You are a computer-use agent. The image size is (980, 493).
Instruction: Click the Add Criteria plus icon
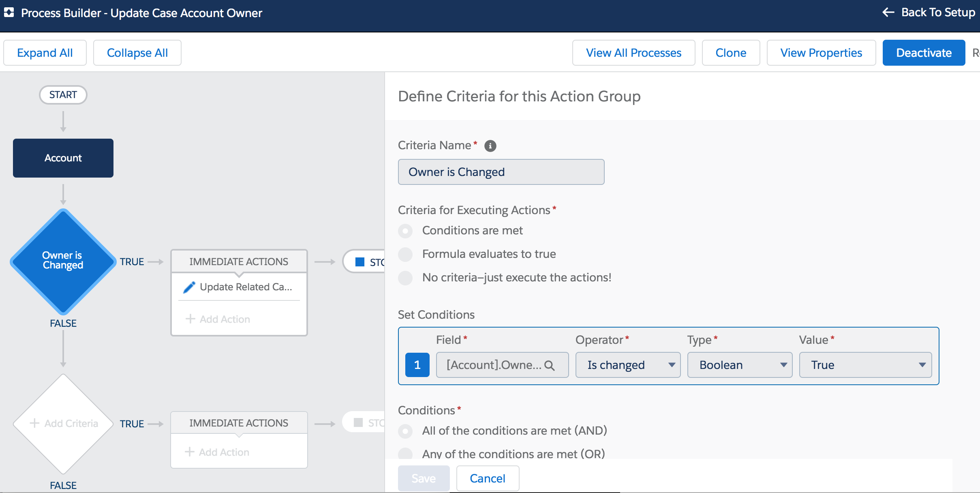point(34,423)
